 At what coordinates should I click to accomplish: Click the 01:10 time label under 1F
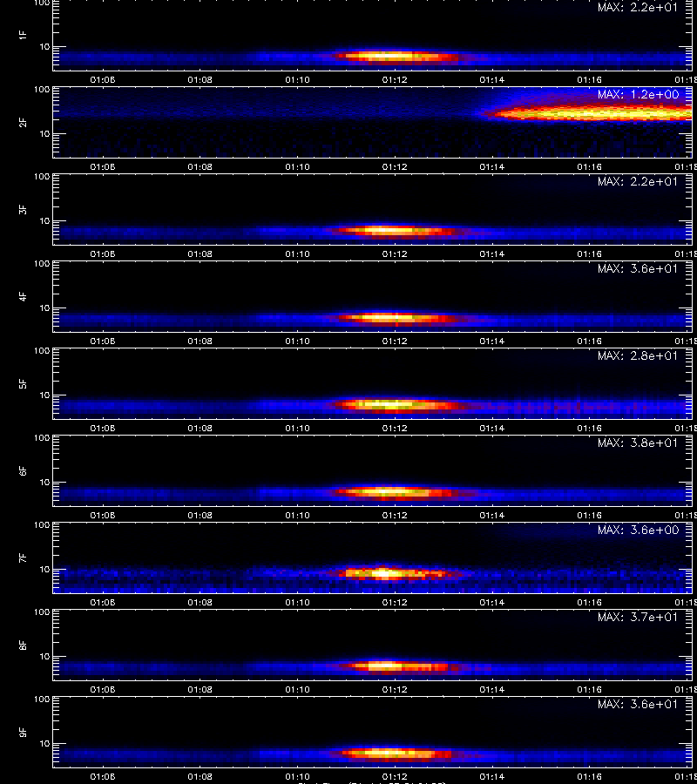297,80
